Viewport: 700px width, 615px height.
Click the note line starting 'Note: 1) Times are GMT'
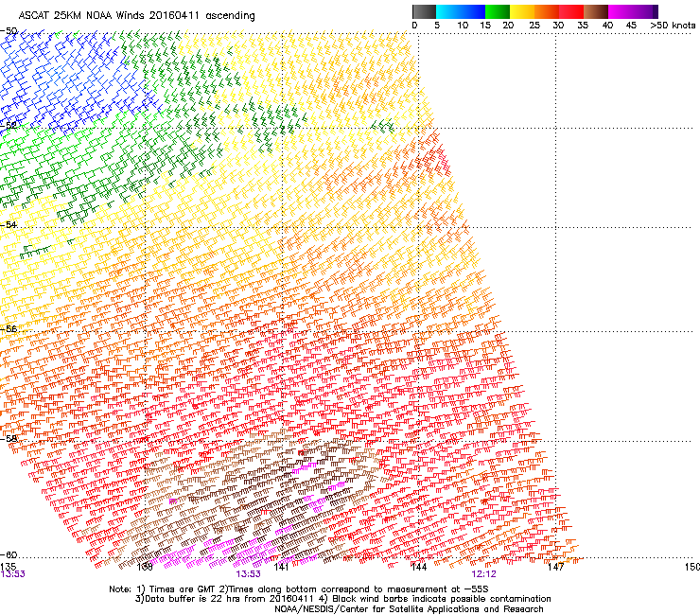point(299,589)
